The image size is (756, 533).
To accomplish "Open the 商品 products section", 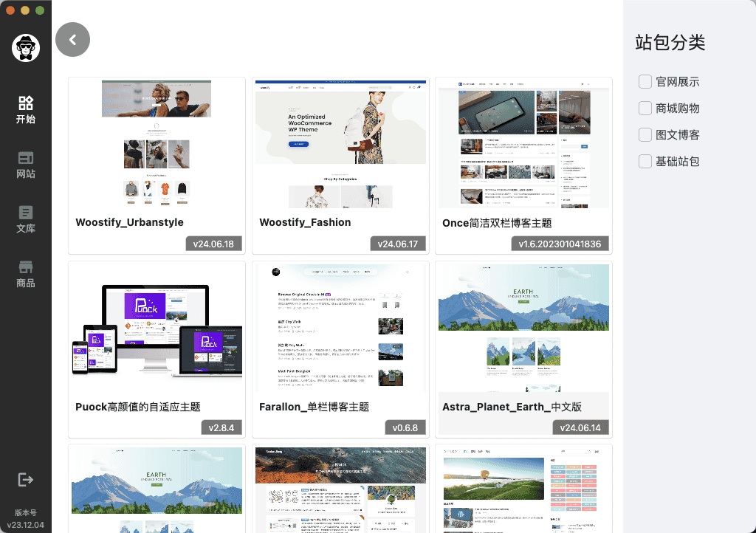I will [26, 274].
